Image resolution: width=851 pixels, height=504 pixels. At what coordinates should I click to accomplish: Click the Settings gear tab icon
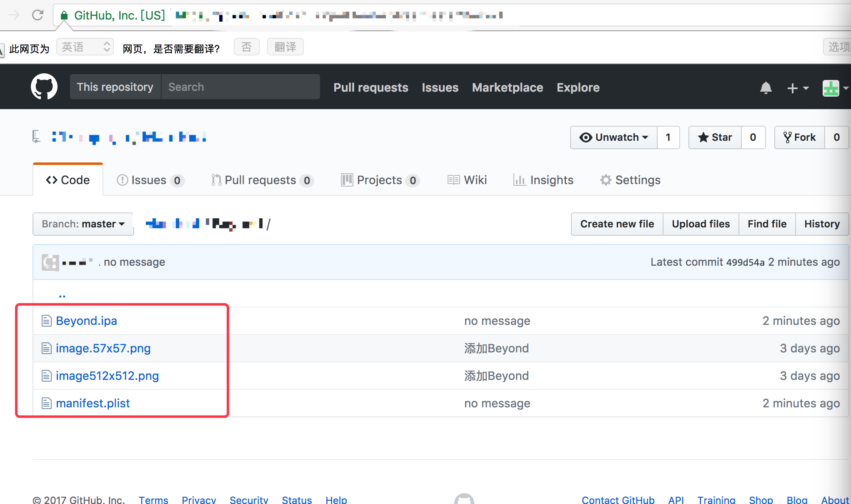pos(606,180)
